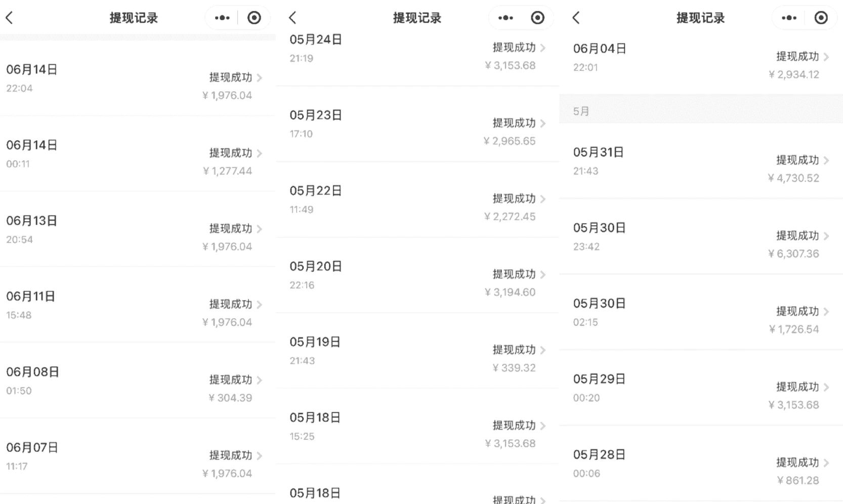Open three-dot more menu in right panel
The height and width of the screenshot is (504, 843).
coord(788,18)
